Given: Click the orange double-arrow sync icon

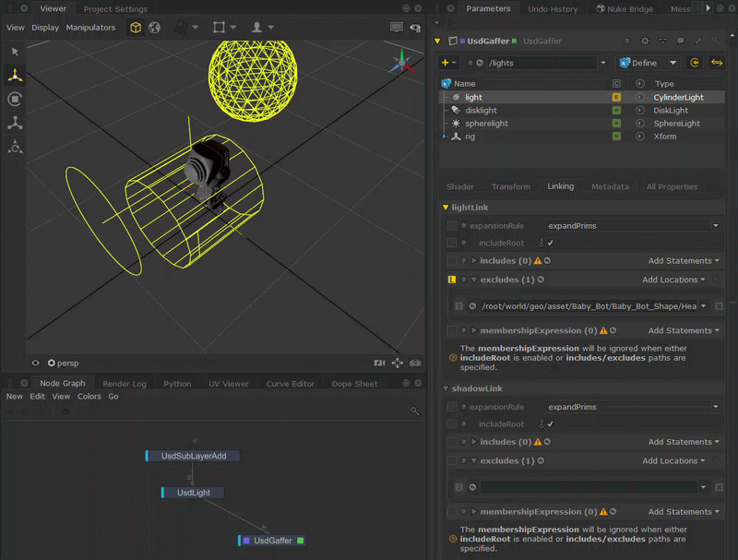Looking at the screenshot, I should pos(717,63).
